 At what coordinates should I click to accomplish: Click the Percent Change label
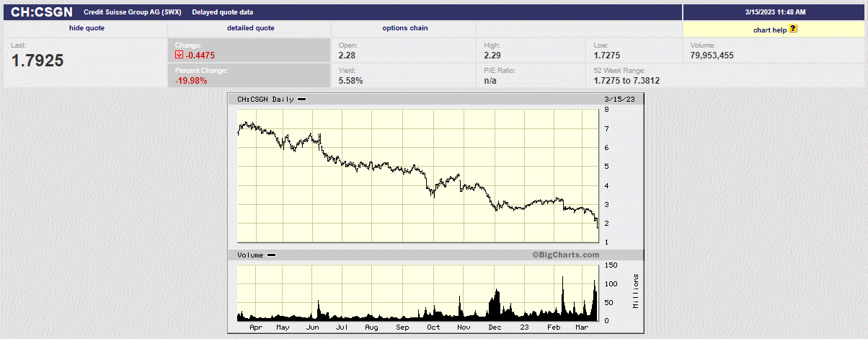tap(201, 71)
